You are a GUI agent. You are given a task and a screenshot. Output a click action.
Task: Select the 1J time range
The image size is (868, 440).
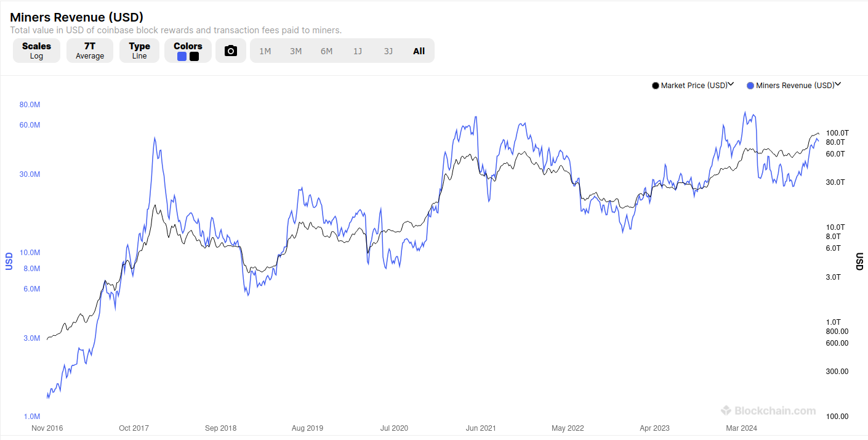point(358,51)
